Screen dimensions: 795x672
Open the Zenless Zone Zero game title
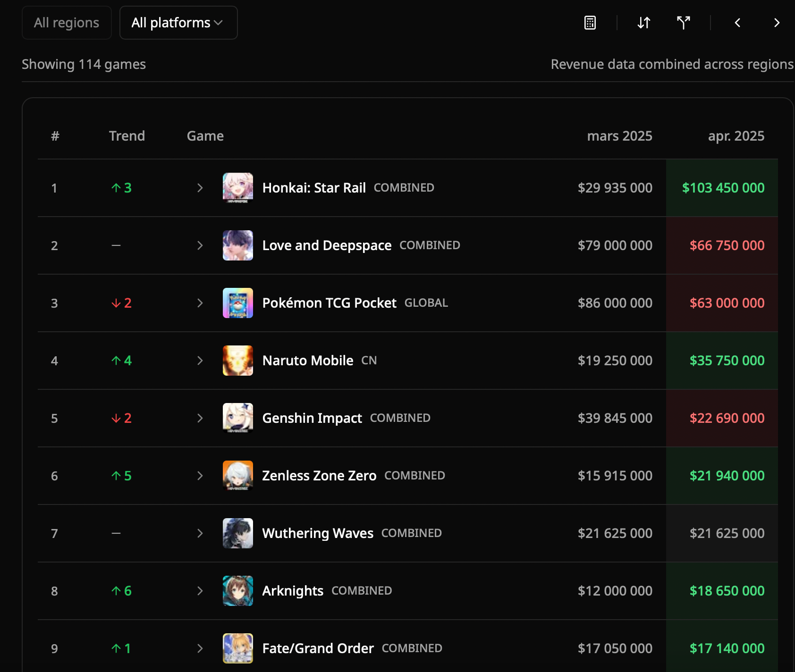click(x=319, y=476)
